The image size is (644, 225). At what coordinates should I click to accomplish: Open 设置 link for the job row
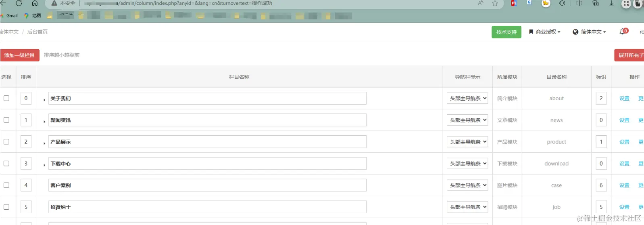coord(624,207)
